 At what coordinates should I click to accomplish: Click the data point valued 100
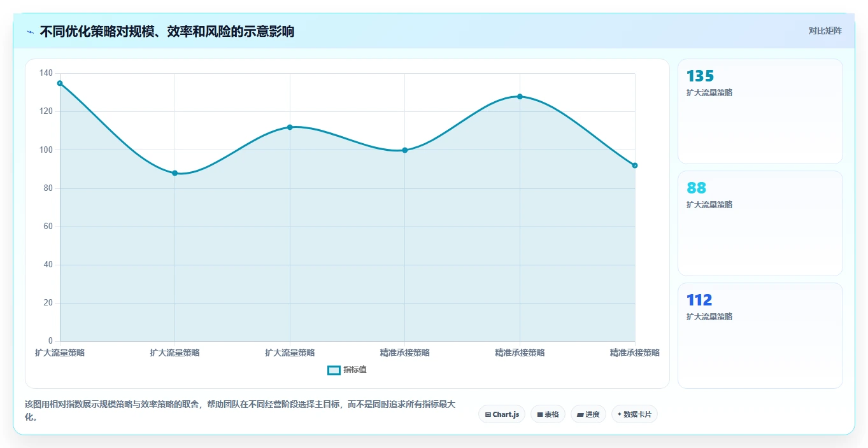click(x=405, y=150)
